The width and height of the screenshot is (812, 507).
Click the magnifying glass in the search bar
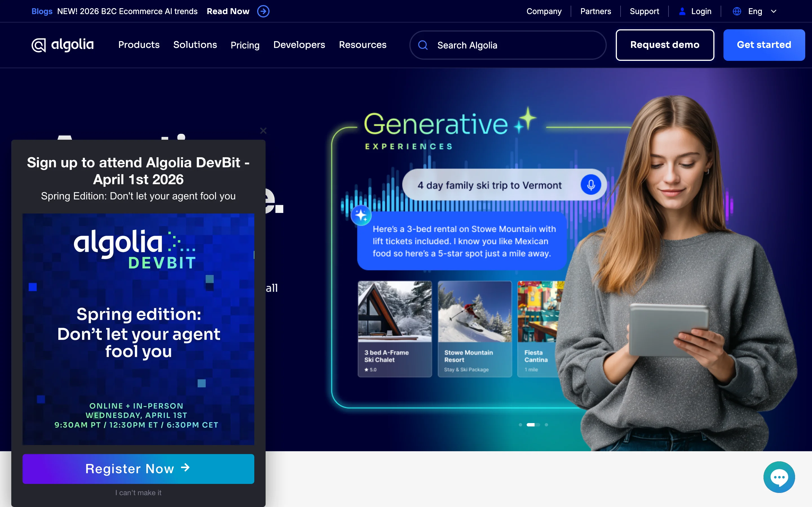[x=423, y=45]
